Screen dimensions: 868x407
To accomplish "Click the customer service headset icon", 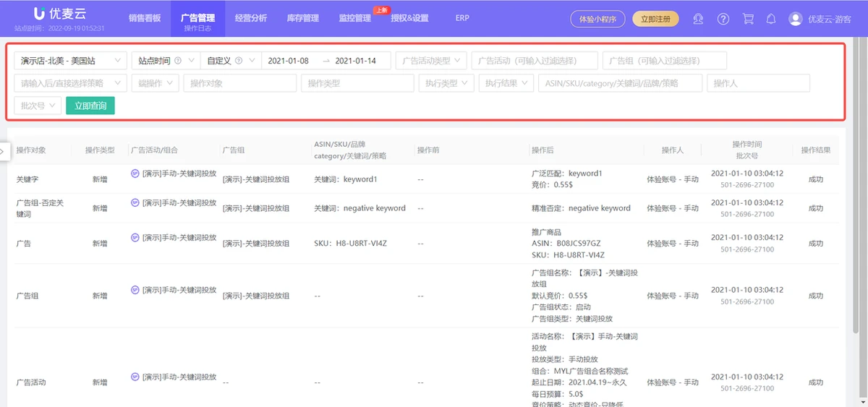I will (698, 19).
